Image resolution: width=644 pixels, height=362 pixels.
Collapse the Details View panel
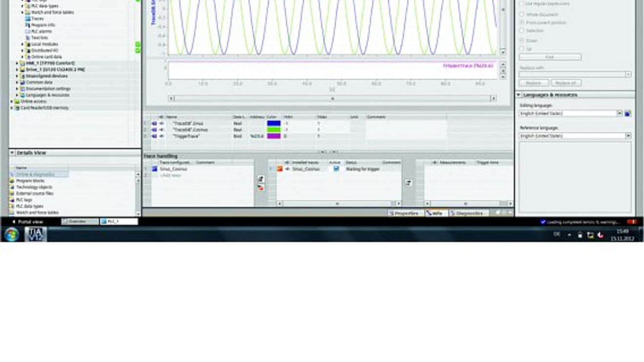(x=12, y=153)
